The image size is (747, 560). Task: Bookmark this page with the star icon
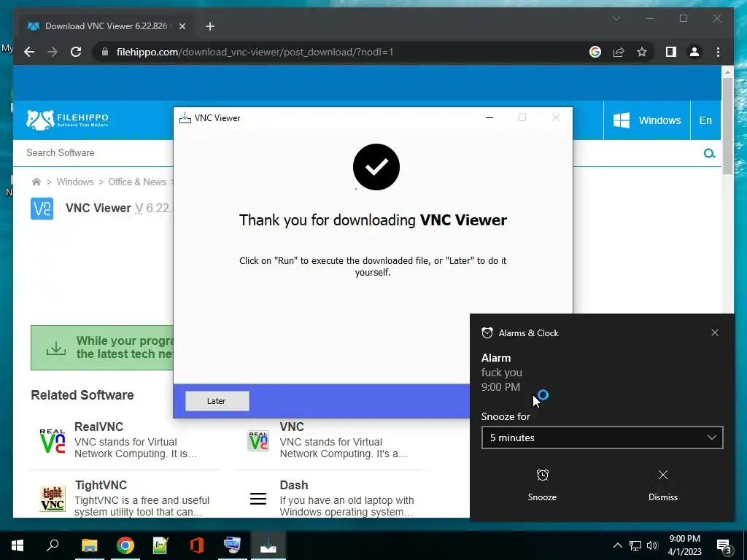642,52
